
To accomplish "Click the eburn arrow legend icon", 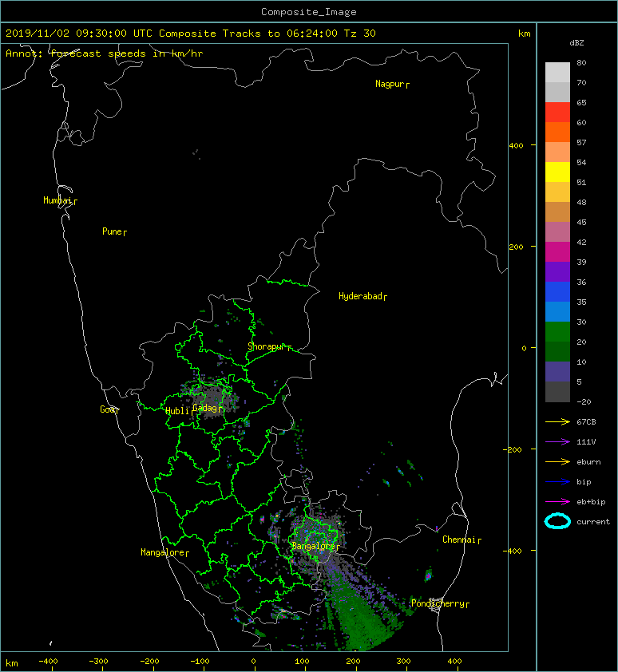I will point(557,462).
